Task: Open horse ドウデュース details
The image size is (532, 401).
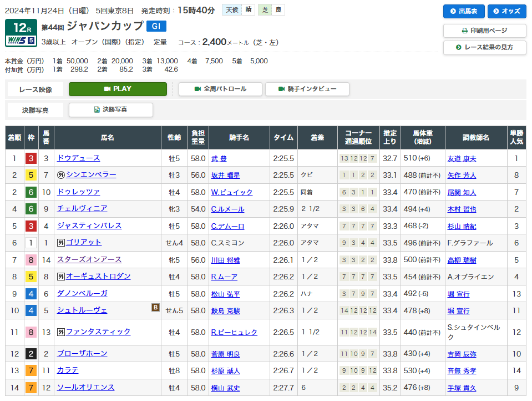Action: pos(78,158)
